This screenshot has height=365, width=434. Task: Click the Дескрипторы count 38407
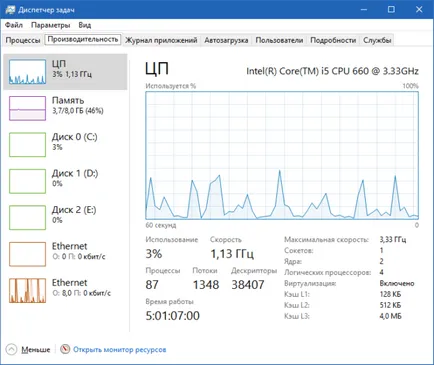(x=248, y=285)
